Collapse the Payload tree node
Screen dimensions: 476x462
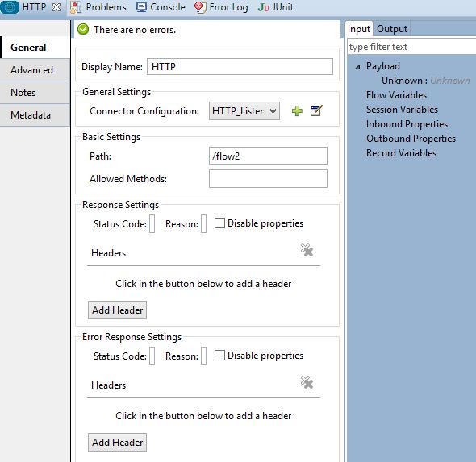(x=358, y=67)
